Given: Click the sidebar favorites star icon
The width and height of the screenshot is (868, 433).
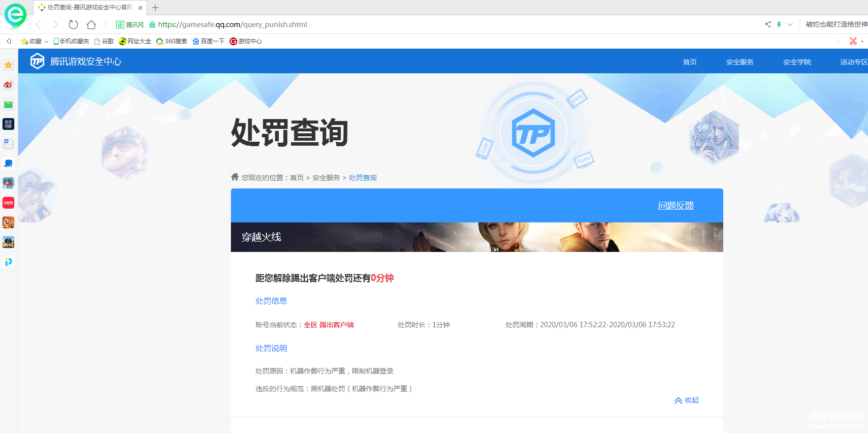Looking at the screenshot, I should coord(8,65).
